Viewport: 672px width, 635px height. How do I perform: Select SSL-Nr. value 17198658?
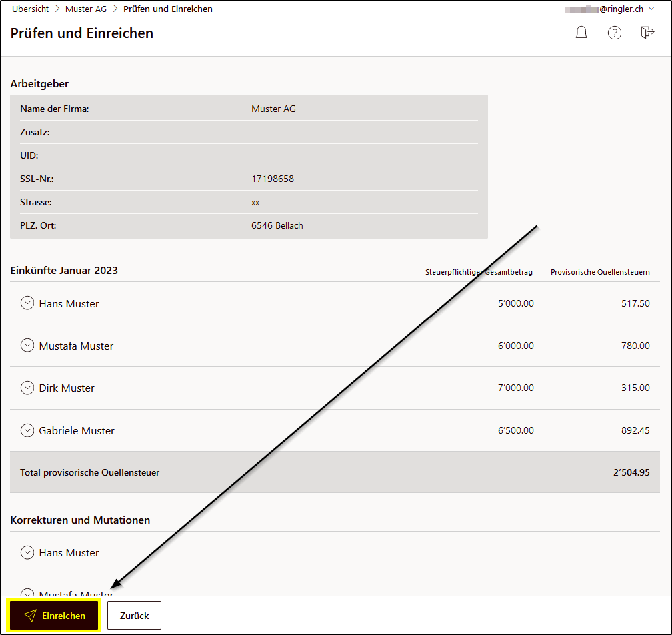[273, 179]
